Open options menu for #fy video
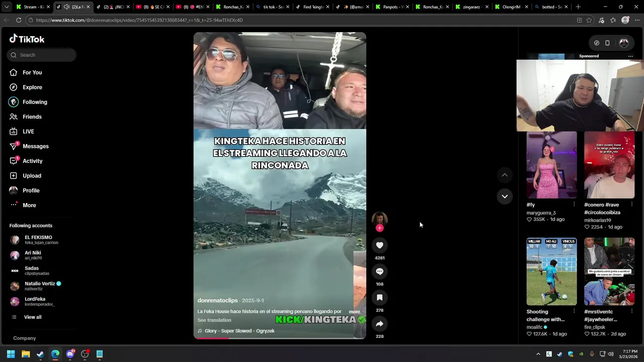644x362 pixels. [x=574, y=204]
